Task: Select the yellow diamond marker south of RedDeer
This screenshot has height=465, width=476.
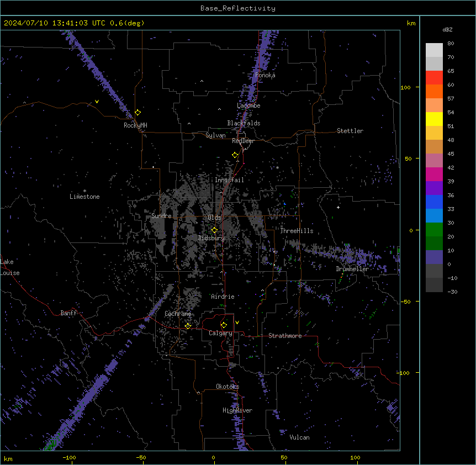Action: point(235,155)
